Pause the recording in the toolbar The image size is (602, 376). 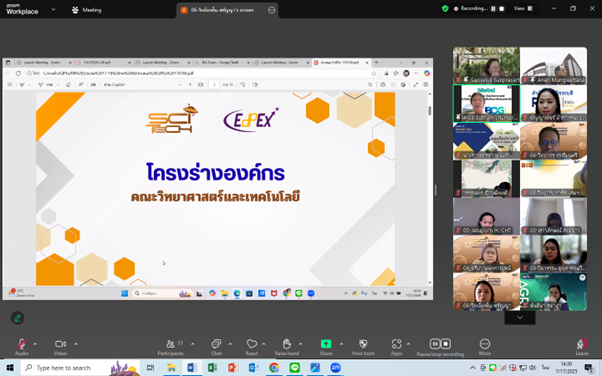coord(435,344)
